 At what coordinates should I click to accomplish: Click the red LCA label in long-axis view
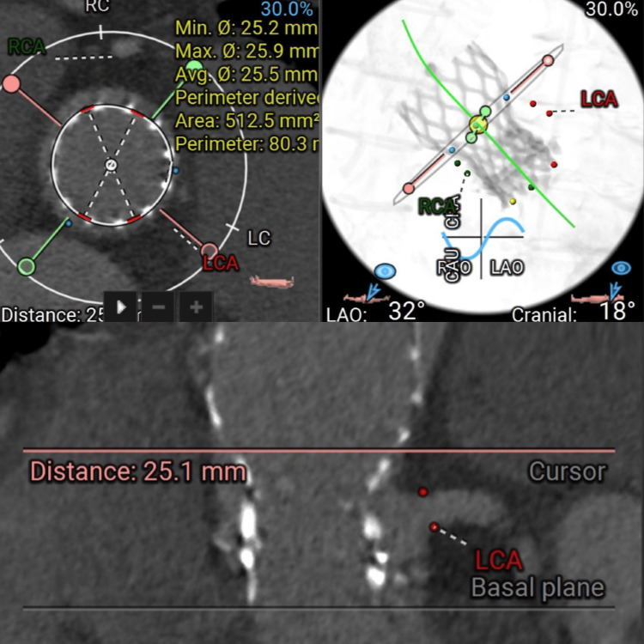[x=498, y=560]
